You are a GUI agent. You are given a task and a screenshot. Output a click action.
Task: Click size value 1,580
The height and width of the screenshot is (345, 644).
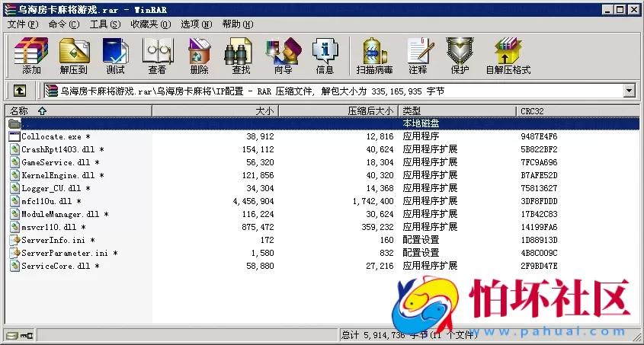(262, 253)
